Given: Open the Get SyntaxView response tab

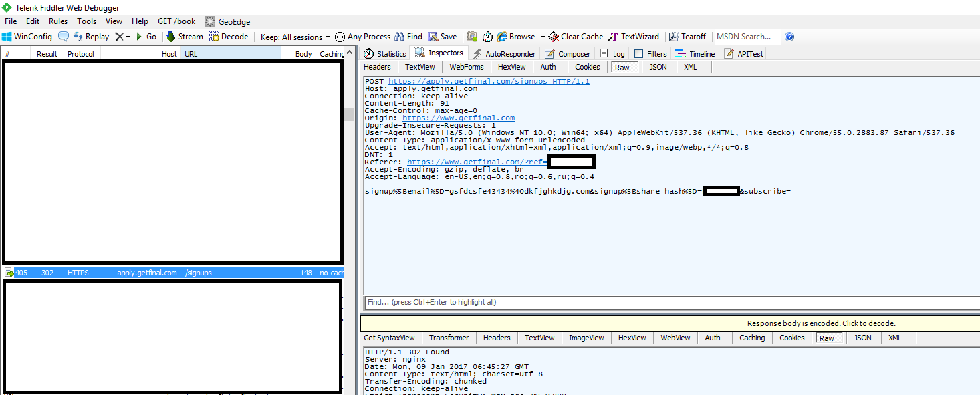Looking at the screenshot, I should coord(390,338).
